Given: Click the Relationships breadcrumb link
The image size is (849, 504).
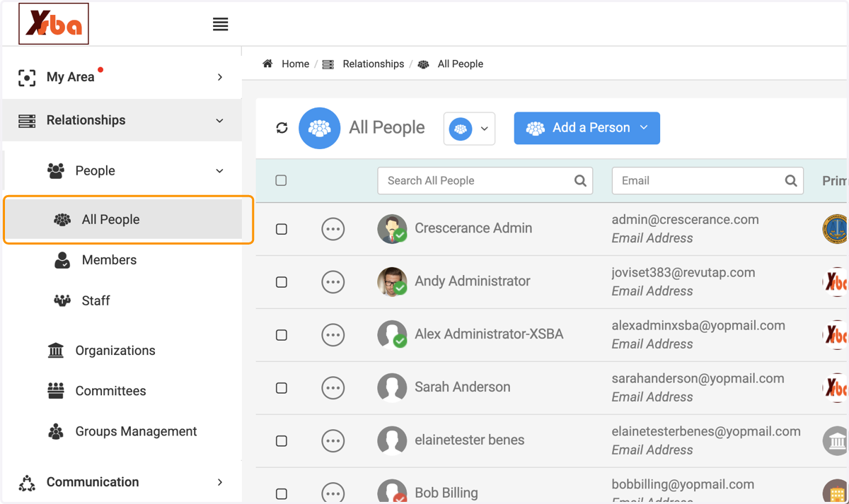Looking at the screenshot, I should (x=374, y=64).
